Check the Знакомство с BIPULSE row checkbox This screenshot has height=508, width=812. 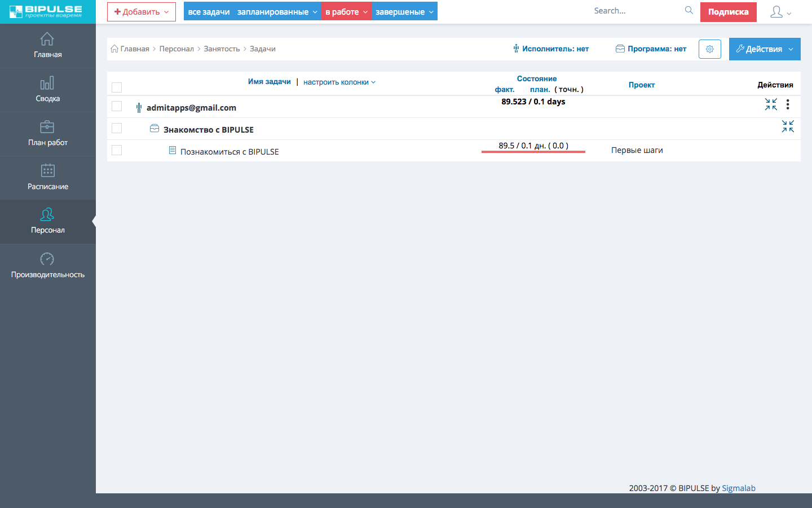[117, 128]
